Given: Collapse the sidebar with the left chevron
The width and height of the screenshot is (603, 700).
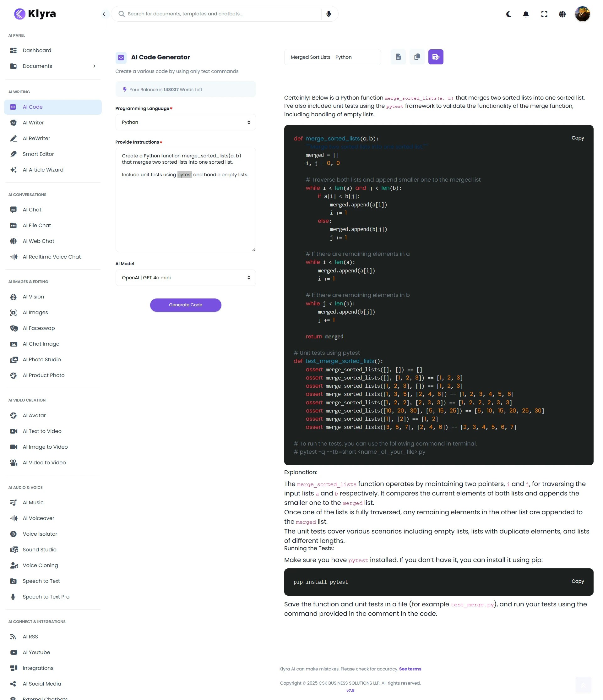Looking at the screenshot, I should pos(104,14).
